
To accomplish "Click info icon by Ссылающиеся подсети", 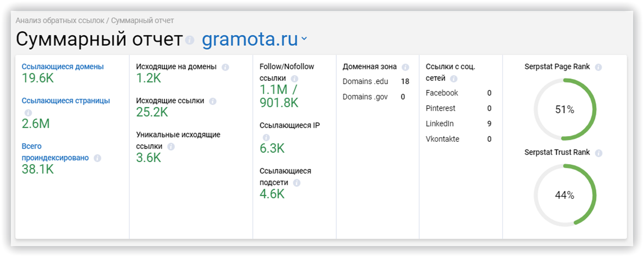I will click(297, 183).
